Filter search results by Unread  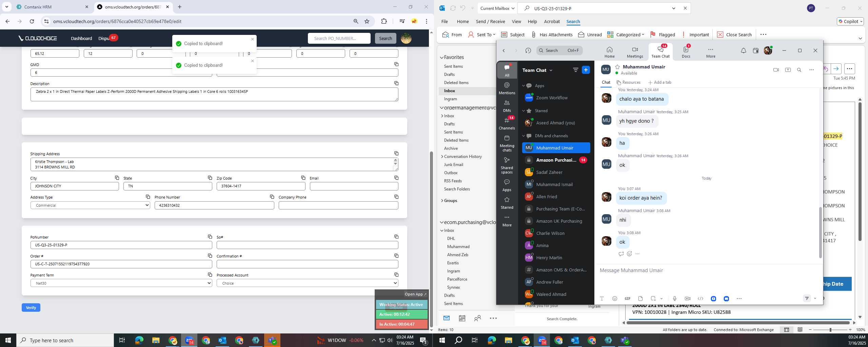pyautogui.click(x=590, y=35)
